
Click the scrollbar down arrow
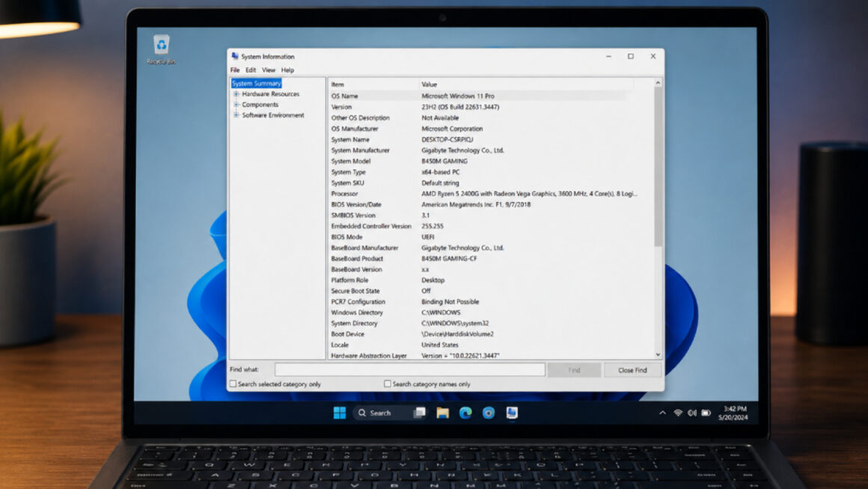click(658, 354)
